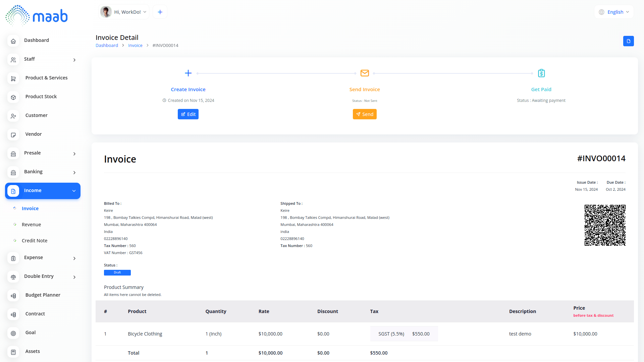
Task: Click the blue document icon at top right
Action: tap(628, 41)
